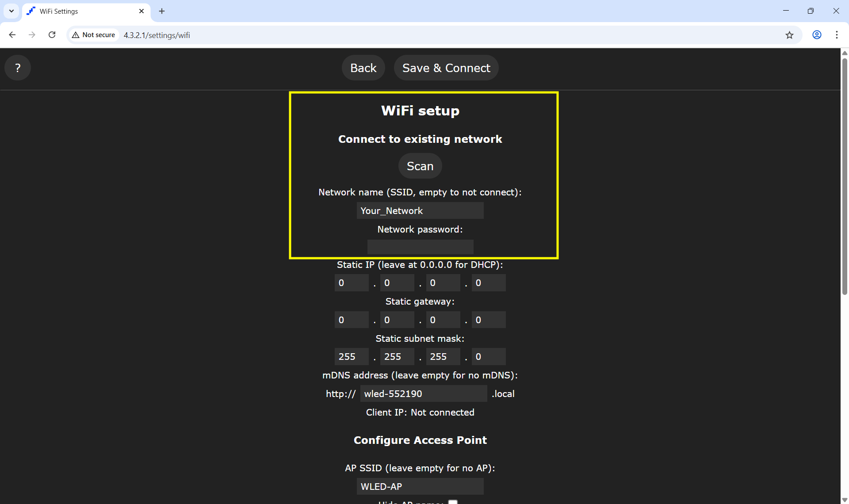The height and width of the screenshot is (504, 849).
Task: Open a new tab with plus icon
Action: [162, 11]
